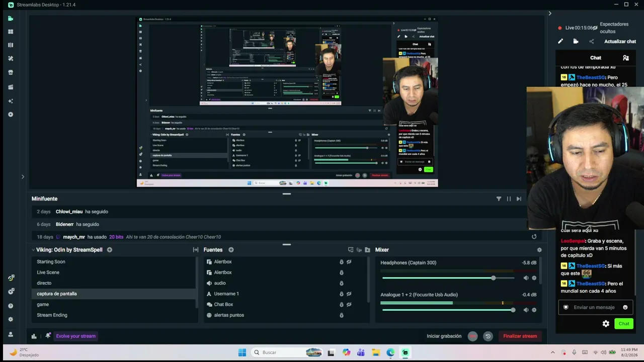The height and width of the screenshot is (362, 644).
Task: Open the chat users list icon
Action: [626, 58]
